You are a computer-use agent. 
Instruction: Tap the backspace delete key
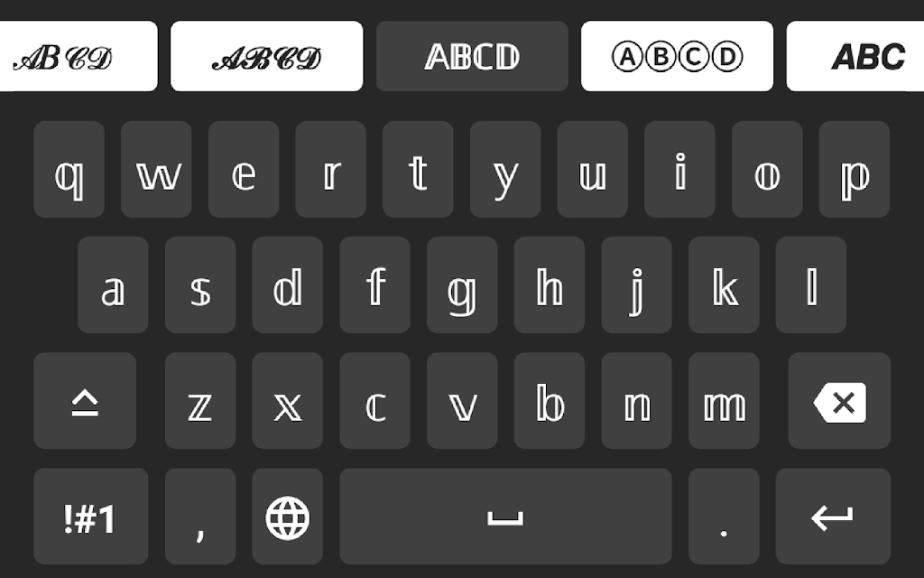839,400
